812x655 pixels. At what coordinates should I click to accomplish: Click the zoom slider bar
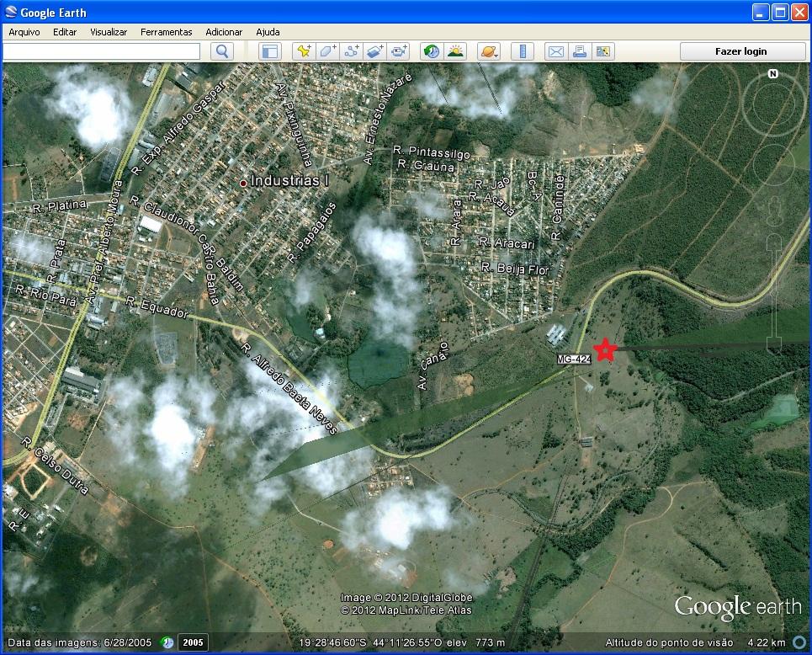[x=773, y=293]
